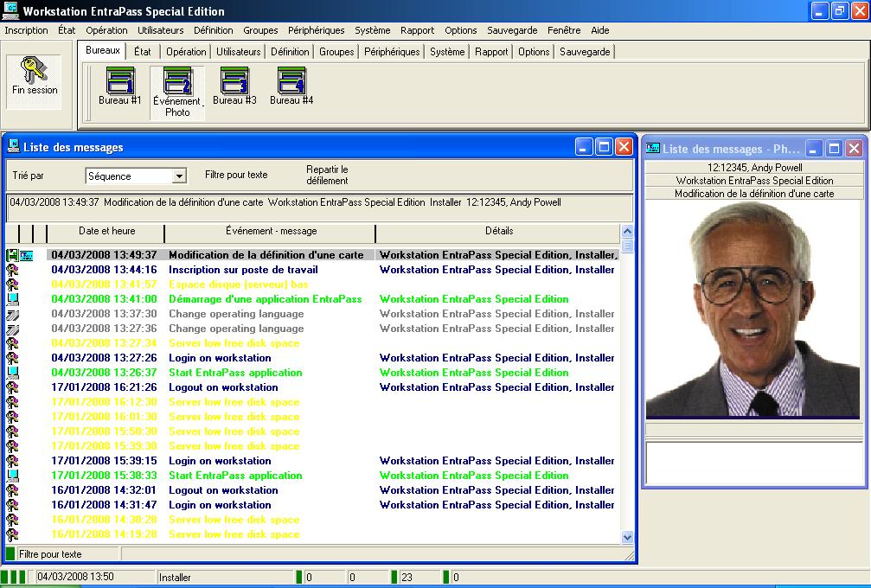Switch to the Bureau #3 desktop icon
Viewport: 871px width, 588px height.
[x=234, y=81]
